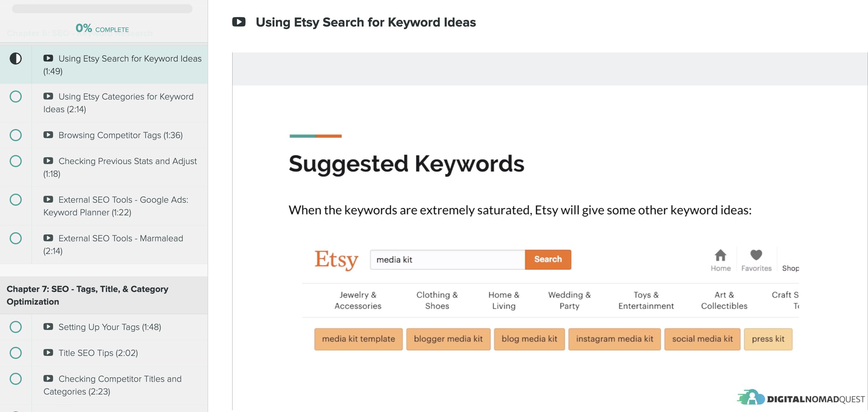The image size is (868, 412).
Task: Mark Browsing Competitor Tags completion circle
Action: [15, 135]
